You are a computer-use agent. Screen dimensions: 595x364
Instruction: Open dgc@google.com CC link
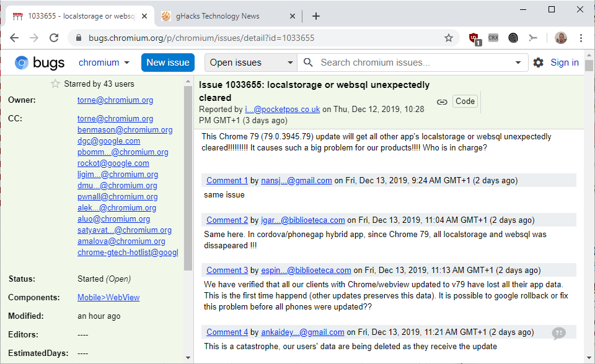pyautogui.click(x=109, y=141)
